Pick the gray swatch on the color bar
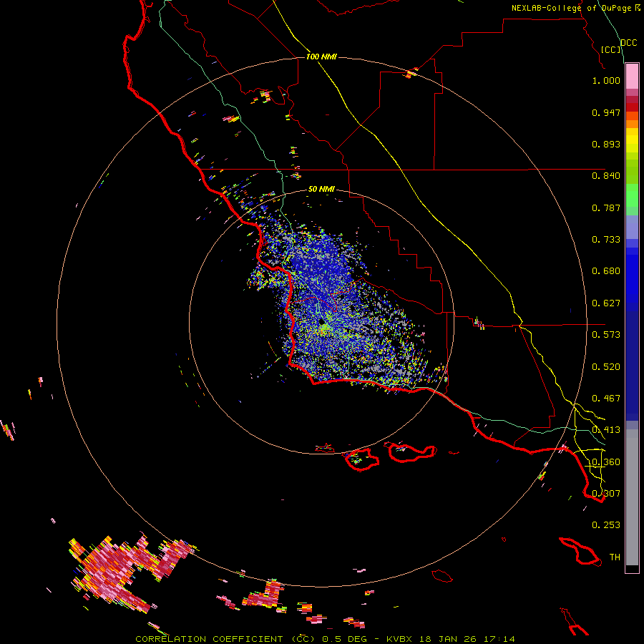644x644 pixels. point(632,497)
